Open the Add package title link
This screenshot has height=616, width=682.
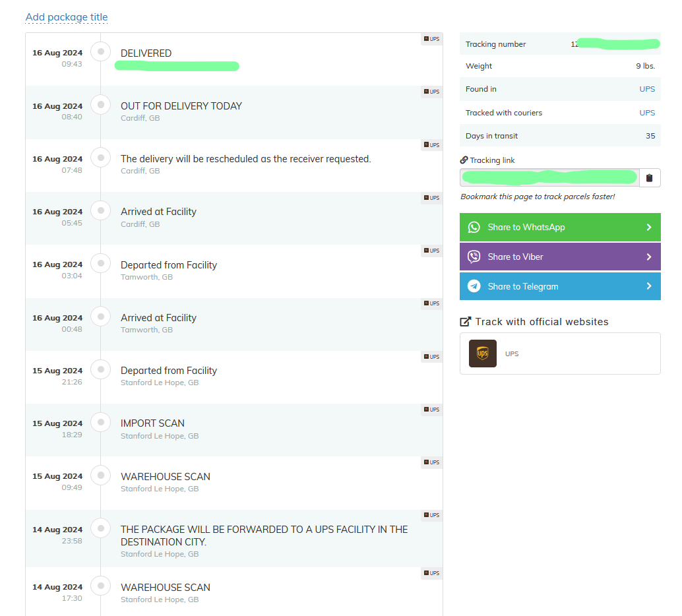66,17
